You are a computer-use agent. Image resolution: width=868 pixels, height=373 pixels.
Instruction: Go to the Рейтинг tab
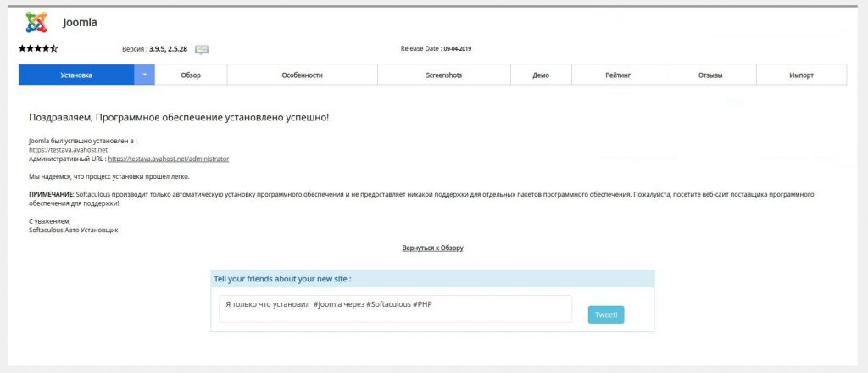(618, 75)
